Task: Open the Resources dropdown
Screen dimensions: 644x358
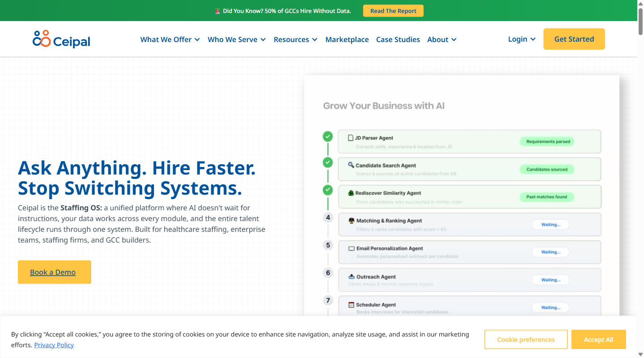Action: (296, 39)
